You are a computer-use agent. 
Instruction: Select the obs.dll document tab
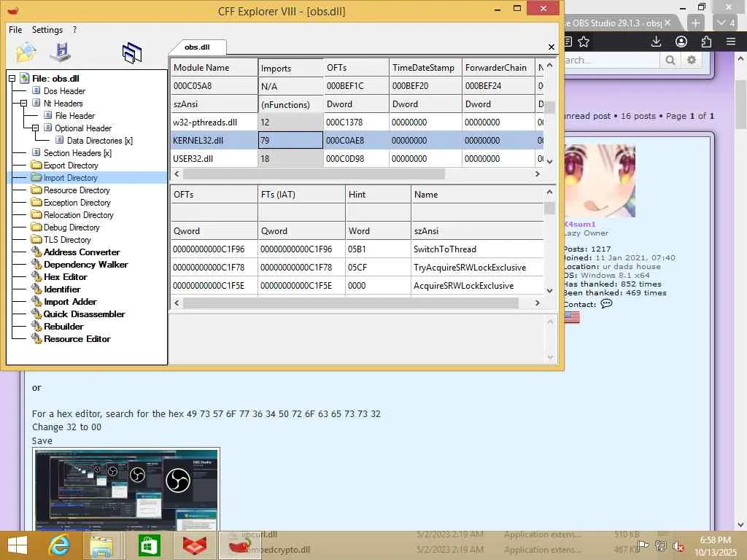point(197,47)
